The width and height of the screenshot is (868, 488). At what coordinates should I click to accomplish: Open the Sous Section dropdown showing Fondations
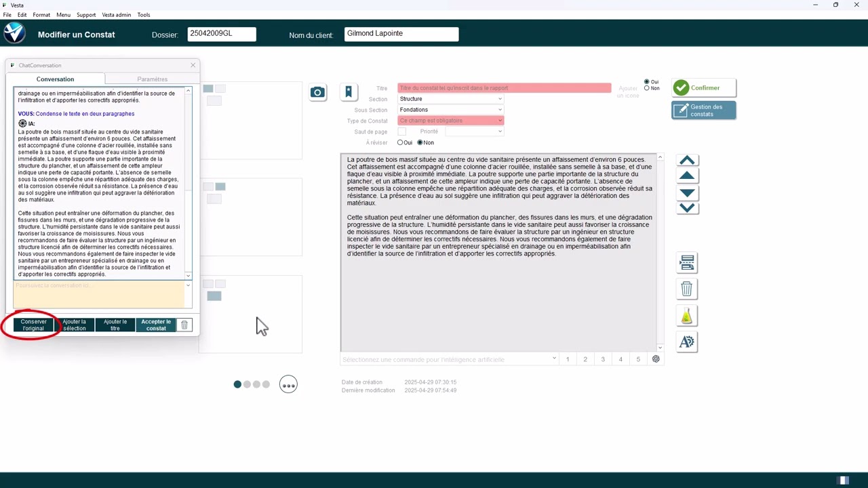click(x=450, y=110)
